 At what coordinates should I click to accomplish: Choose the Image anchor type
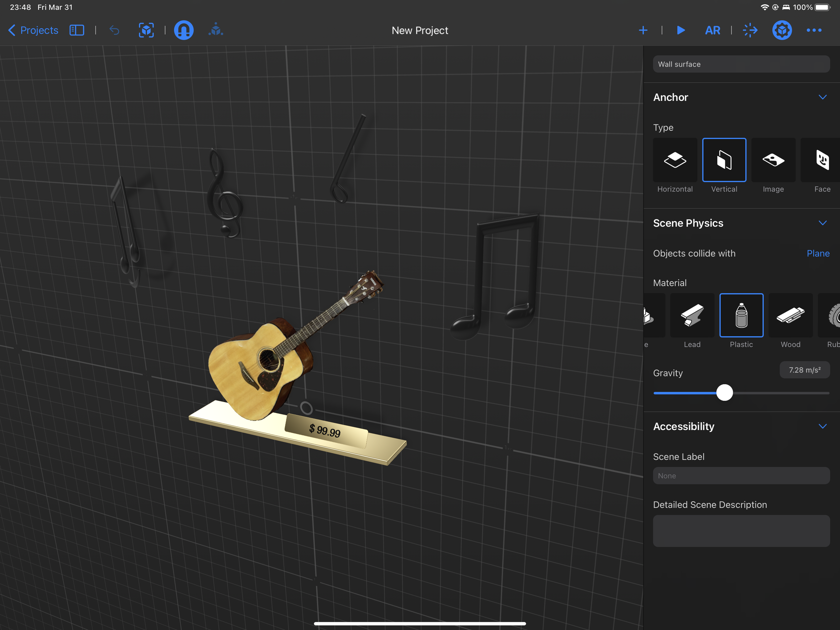(x=773, y=160)
